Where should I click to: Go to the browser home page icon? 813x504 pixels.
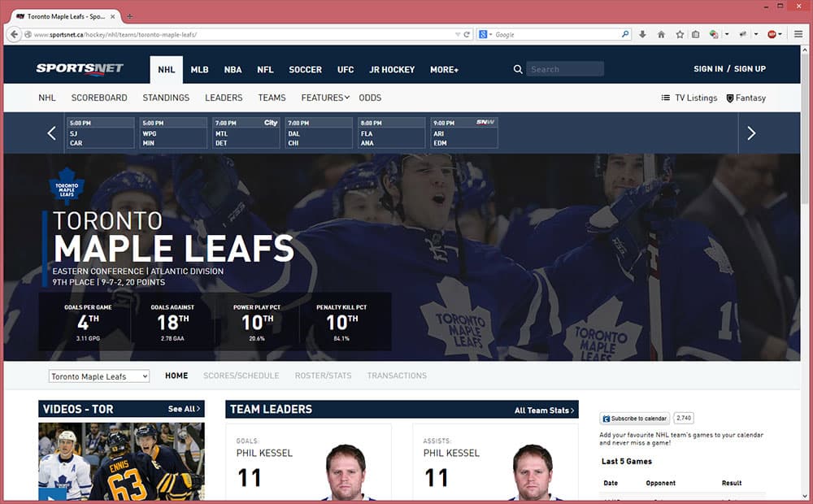click(x=661, y=34)
